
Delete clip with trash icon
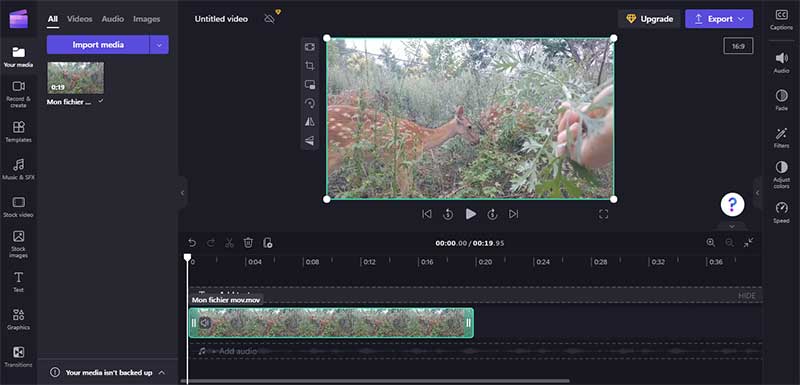pyautogui.click(x=248, y=243)
